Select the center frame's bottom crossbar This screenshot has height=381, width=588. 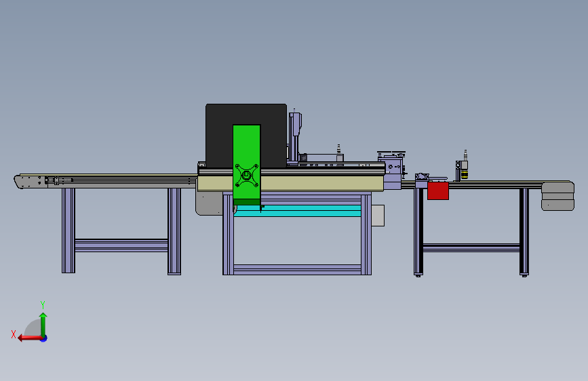tap(297, 270)
